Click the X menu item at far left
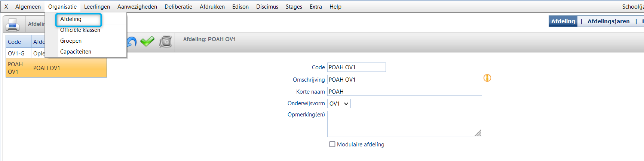Screen dimensions: 644x161 pyautogui.click(x=6, y=7)
